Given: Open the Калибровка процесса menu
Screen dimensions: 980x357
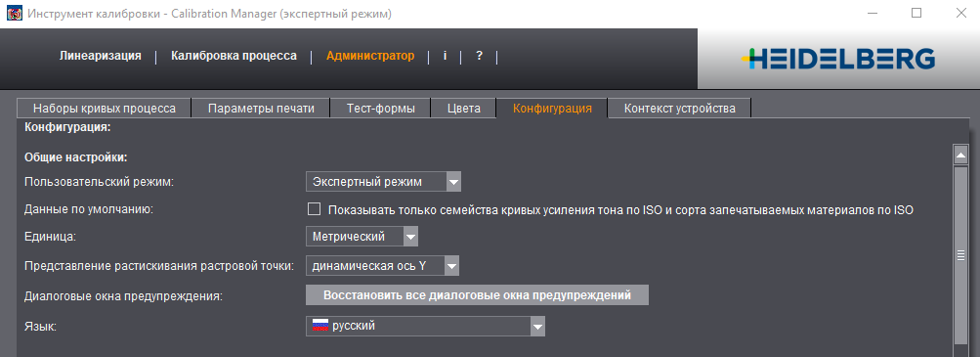Looking at the screenshot, I should (x=234, y=56).
